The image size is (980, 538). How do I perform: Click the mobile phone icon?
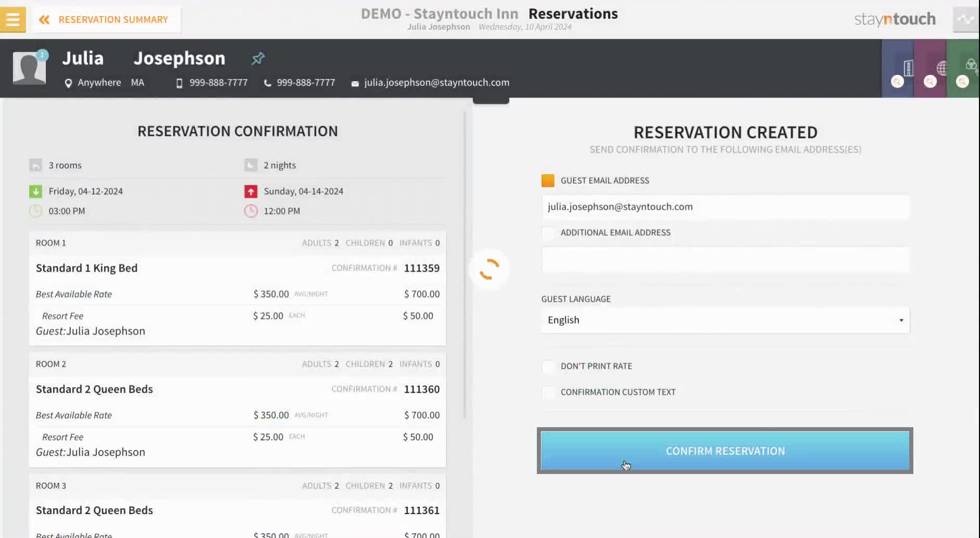[179, 83]
